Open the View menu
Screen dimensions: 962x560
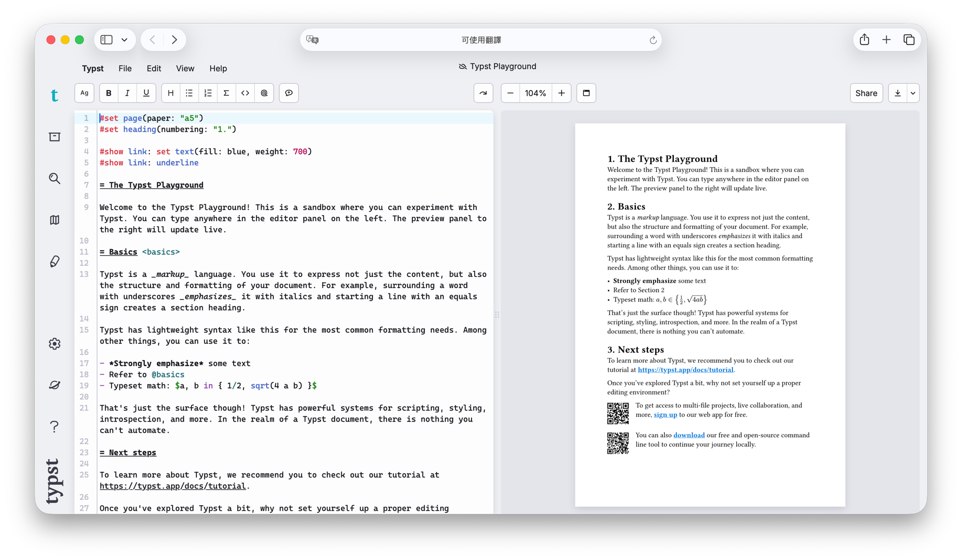[185, 68]
